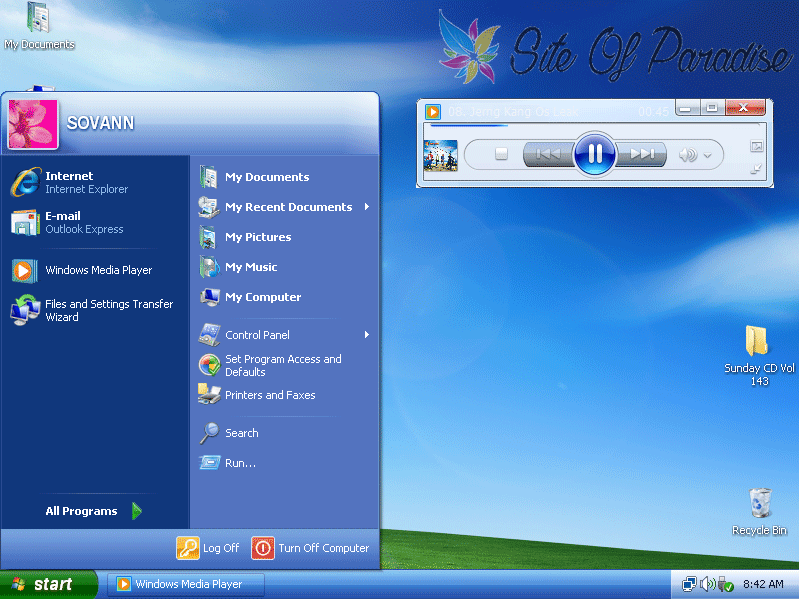Open the volume tray icon
799x599 pixels.
pos(707,584)
